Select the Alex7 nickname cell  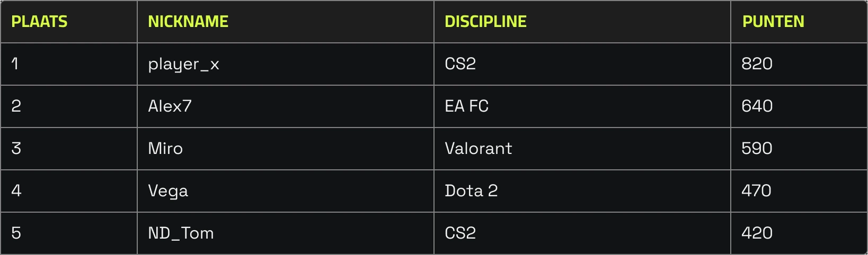pyautogui.click(x=170, y=106)
